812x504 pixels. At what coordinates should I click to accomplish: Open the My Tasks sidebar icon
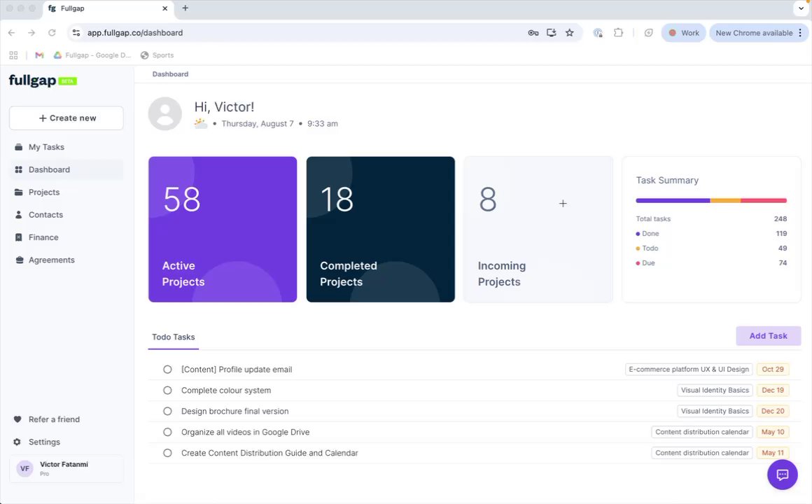pos(19,147)
